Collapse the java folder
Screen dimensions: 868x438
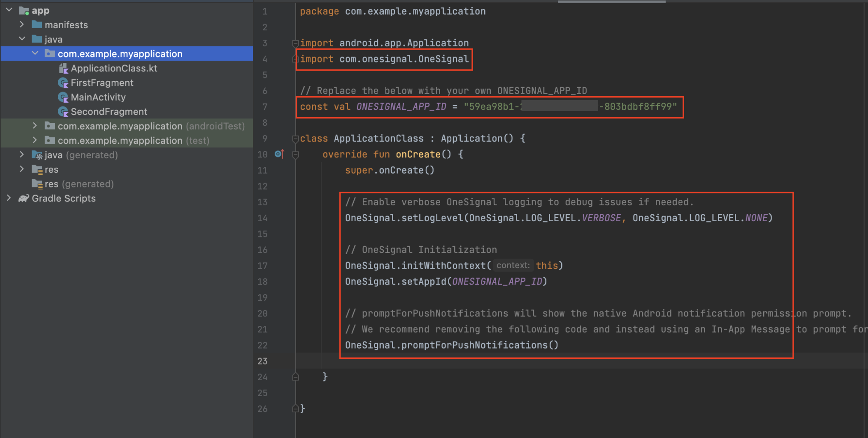coord(22,39)
